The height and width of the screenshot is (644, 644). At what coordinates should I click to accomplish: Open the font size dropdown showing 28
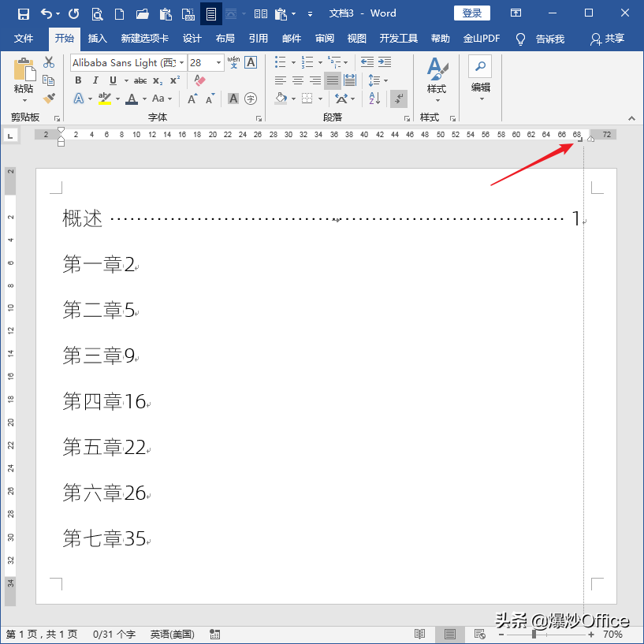pos(218,63)
